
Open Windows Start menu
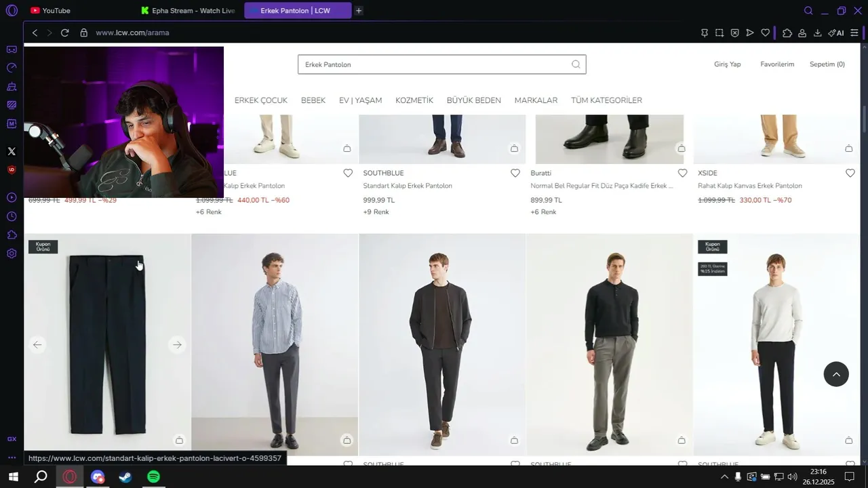(13, 477)
